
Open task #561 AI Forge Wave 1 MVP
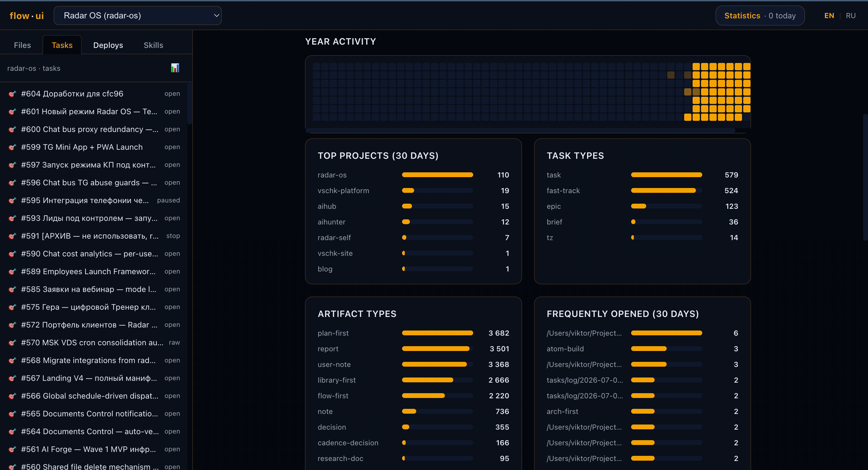click(x=94, y=449)
